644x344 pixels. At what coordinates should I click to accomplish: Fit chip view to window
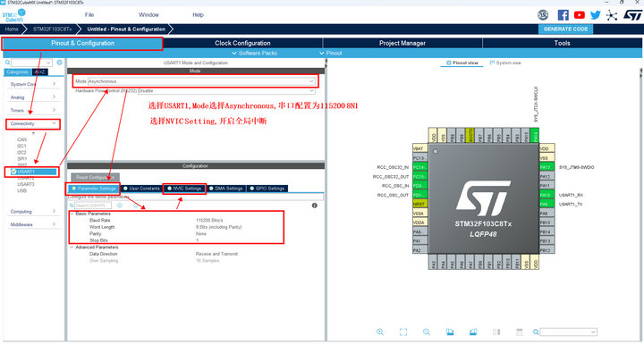pyautogui.click(x=403, y=331)
